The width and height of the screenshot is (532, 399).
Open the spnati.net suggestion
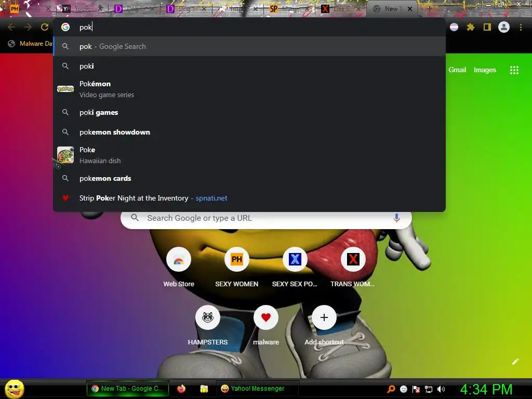click(x=249, y=198)
